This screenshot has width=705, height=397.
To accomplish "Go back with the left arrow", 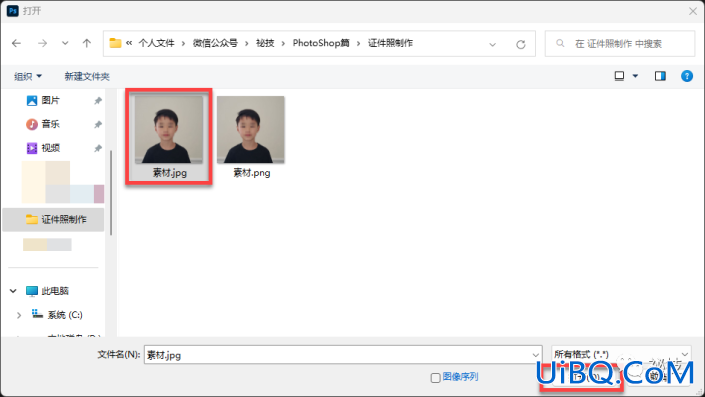I will (x=17, y=43).
